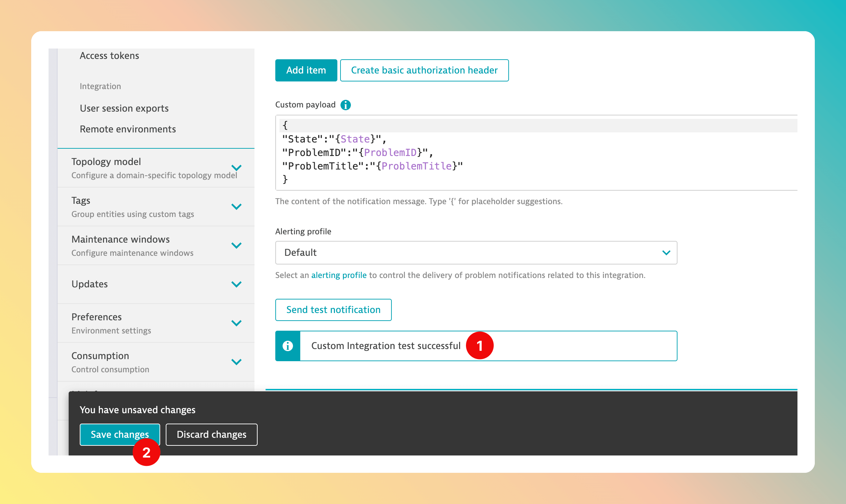Open the Alerting profile dropdown
The image size is (846, 504).
(476, 253)
